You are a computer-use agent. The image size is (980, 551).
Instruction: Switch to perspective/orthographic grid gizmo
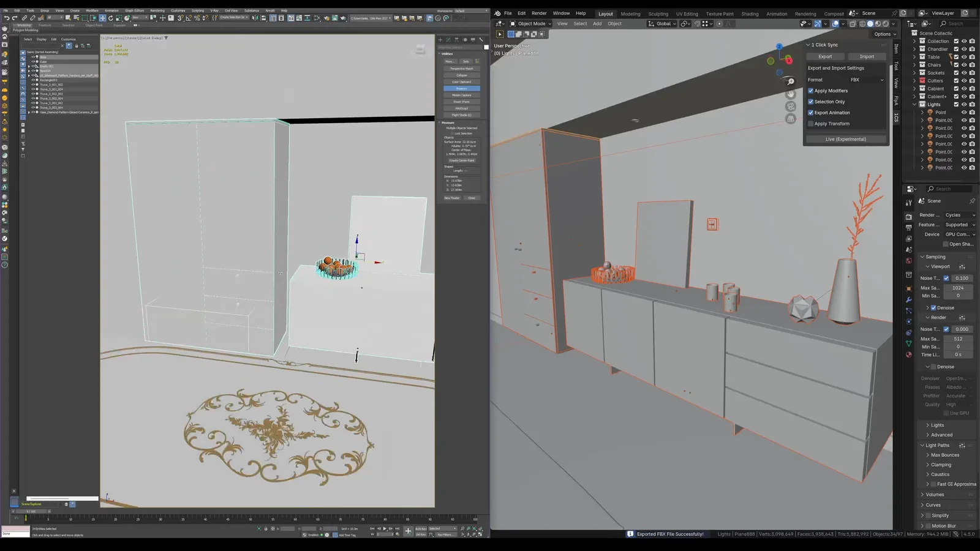pos(791,119)
